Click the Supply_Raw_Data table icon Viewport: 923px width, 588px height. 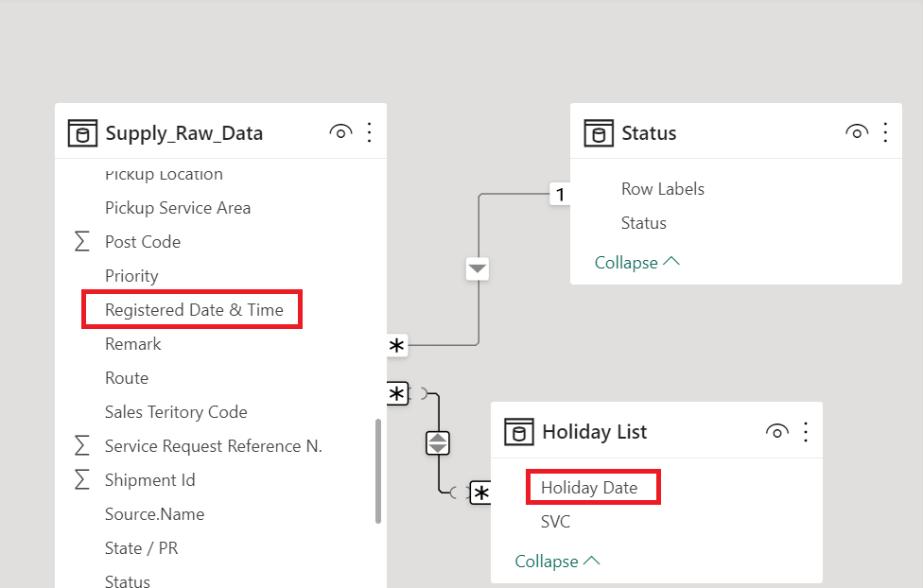(x=82, y=133)
